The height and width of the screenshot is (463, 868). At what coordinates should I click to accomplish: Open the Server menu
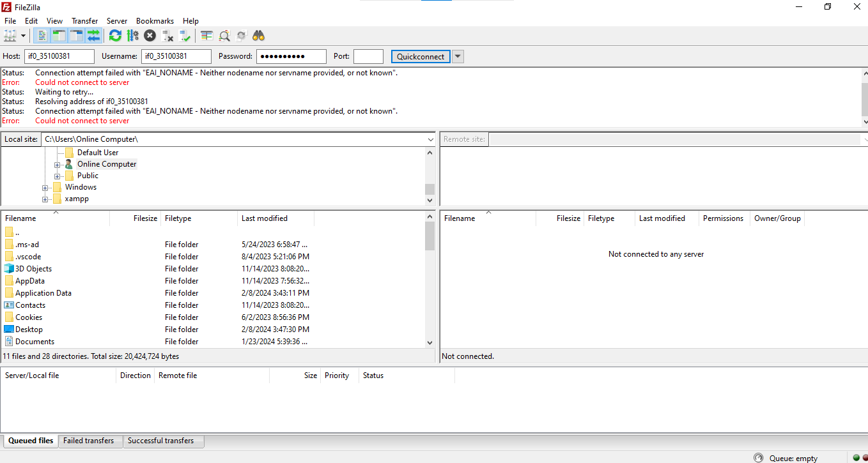tap(117, 21)
